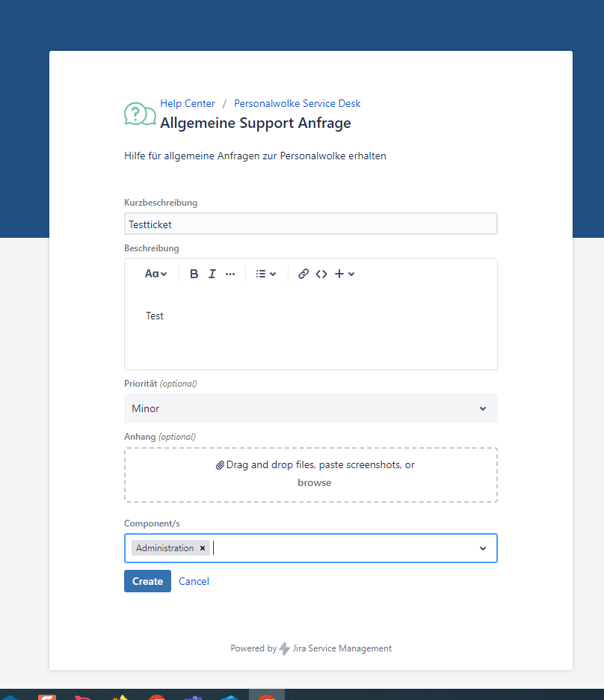Open the Personalwolke Service Desk breadcrumb
This screenshot has height=700, width=604.
click(x=297, y=104)
